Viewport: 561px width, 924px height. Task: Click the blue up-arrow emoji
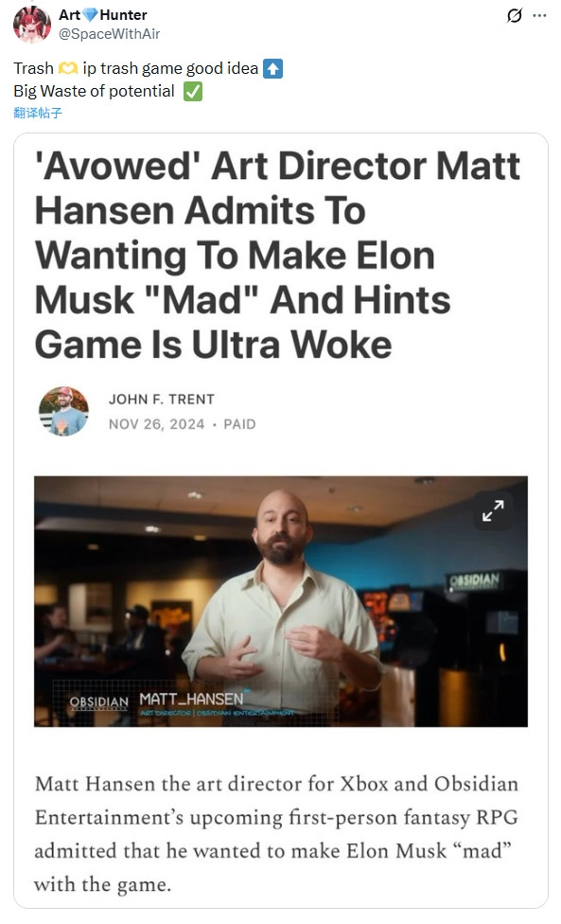pyautogui.click(x=272, y=69)
